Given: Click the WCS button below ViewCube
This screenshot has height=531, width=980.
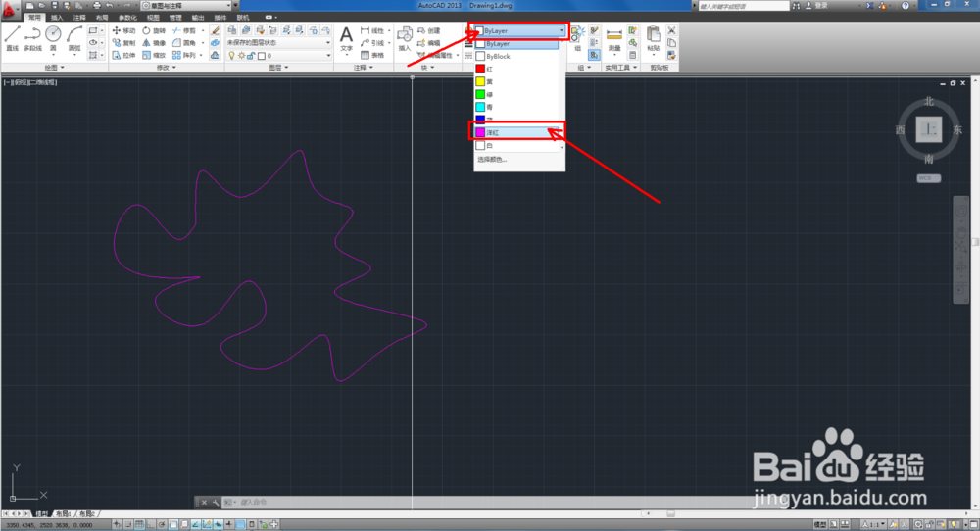Looking at the screenshot, I should (929, 178).
